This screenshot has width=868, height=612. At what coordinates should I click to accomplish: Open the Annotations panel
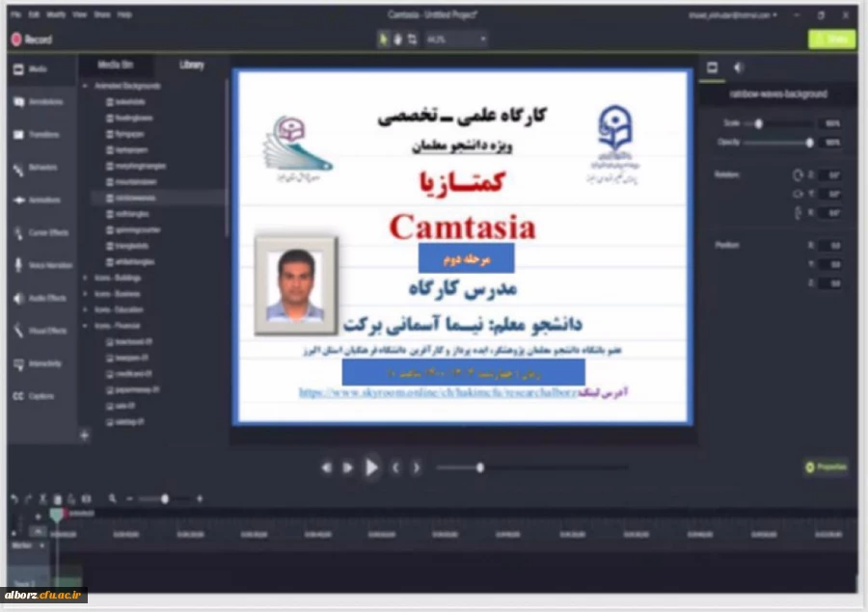click(x=39, y=101)
